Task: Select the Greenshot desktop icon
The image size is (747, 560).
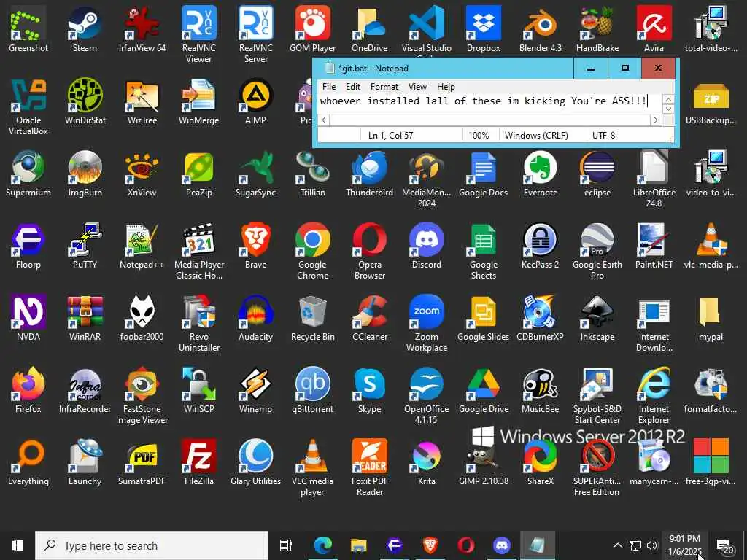Action: [28, 28]
